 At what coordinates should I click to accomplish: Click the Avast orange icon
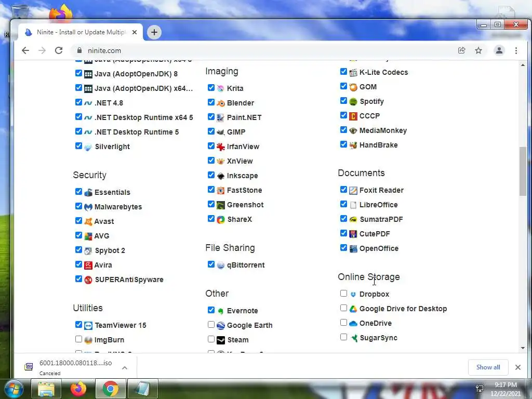(x=88, y=221)
